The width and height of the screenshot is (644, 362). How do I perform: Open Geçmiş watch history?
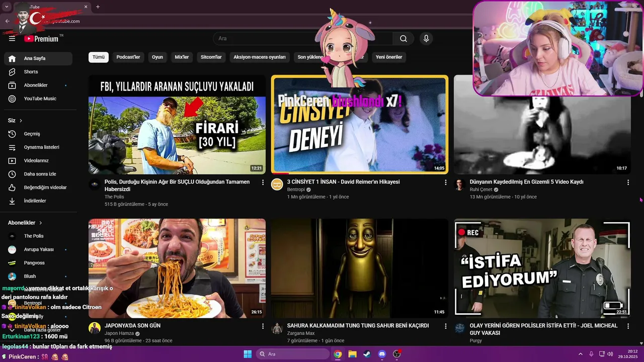(x=38, y=134)
